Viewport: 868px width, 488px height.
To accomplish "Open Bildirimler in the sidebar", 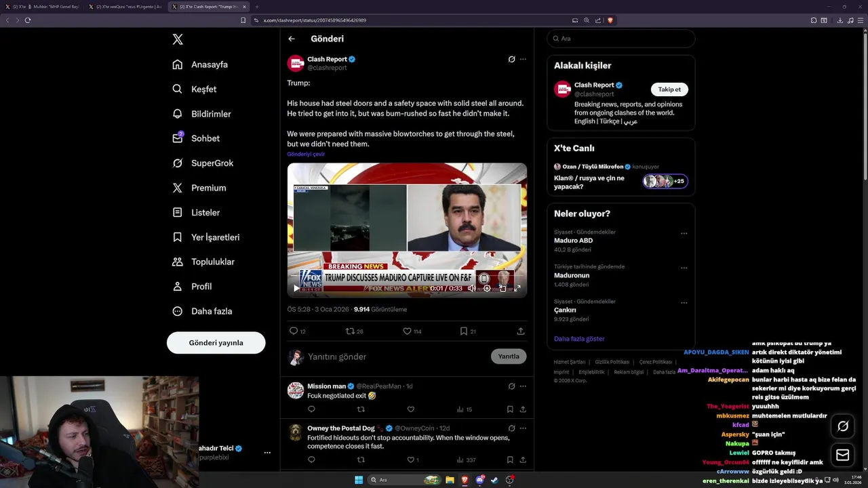I will coord(201,114).
